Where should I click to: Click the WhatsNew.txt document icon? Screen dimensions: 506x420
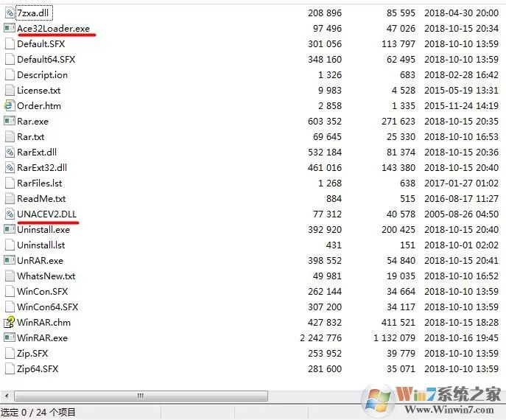click(x=10, y=276)
